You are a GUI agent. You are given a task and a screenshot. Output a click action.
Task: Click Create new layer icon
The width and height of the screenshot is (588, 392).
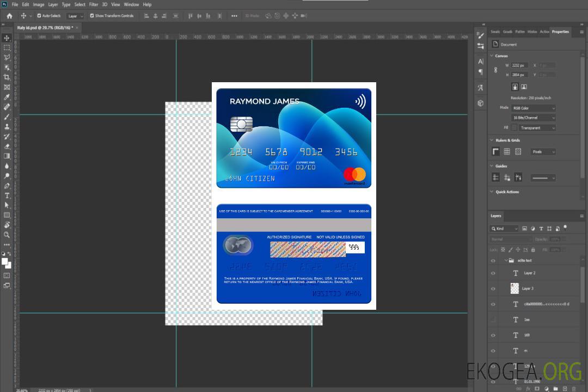(565, 389)
